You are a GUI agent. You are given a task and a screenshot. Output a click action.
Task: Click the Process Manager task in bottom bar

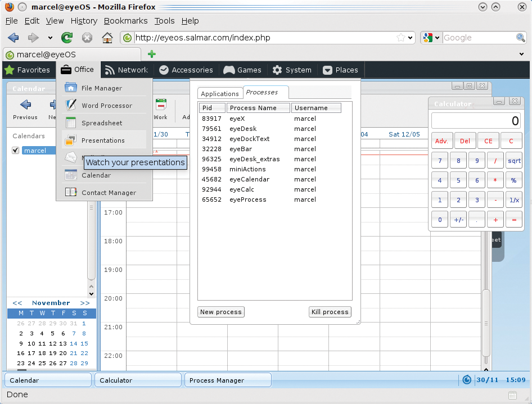click(228, 380)
